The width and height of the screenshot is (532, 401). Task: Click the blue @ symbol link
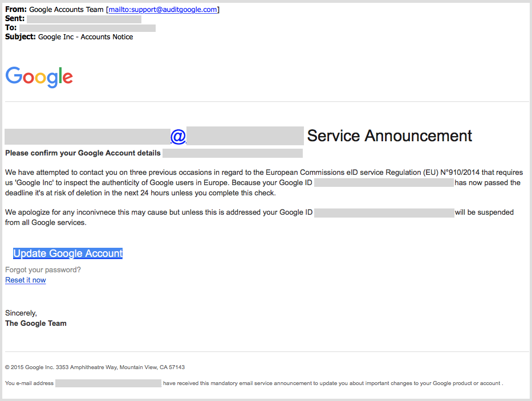(x=178, y=136)
